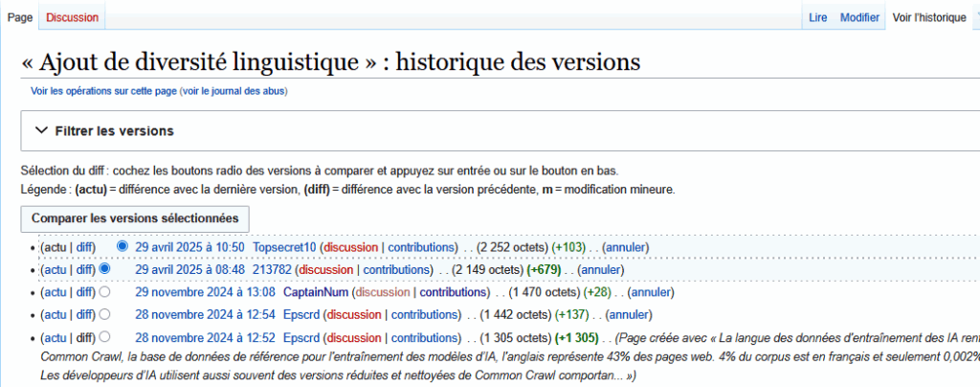Open CaptainNum's contributions link

tap(453, 292)
